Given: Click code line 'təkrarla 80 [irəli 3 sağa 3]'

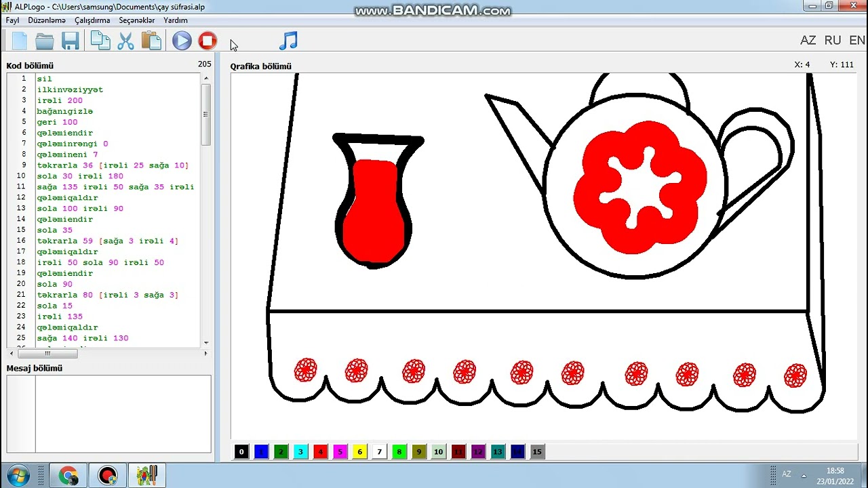Looking at the screenshot, I should 108,295.
